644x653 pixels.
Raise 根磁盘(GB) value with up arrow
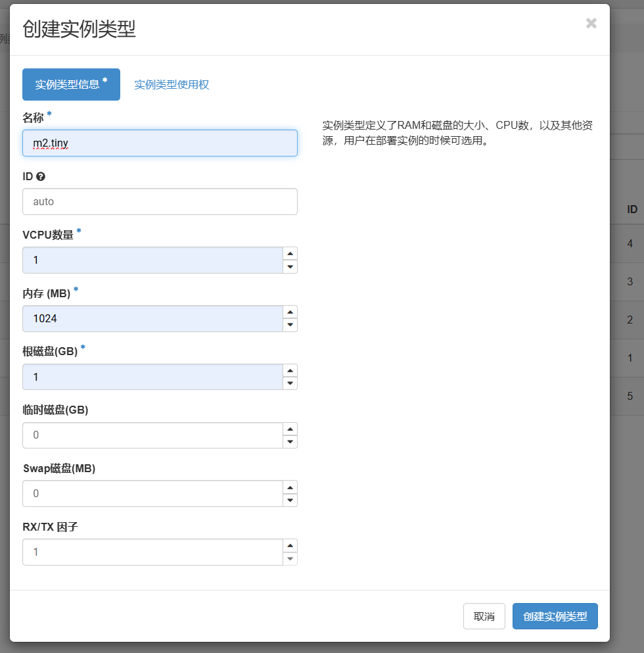point(290,371)
